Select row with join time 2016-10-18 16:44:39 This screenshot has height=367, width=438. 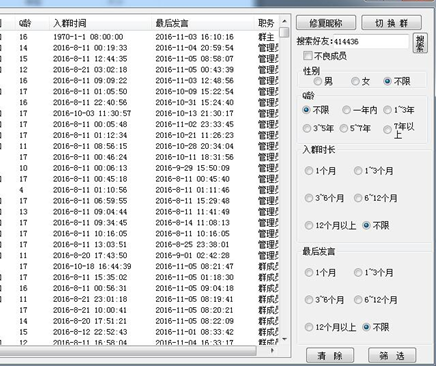[x=140, y=266]
